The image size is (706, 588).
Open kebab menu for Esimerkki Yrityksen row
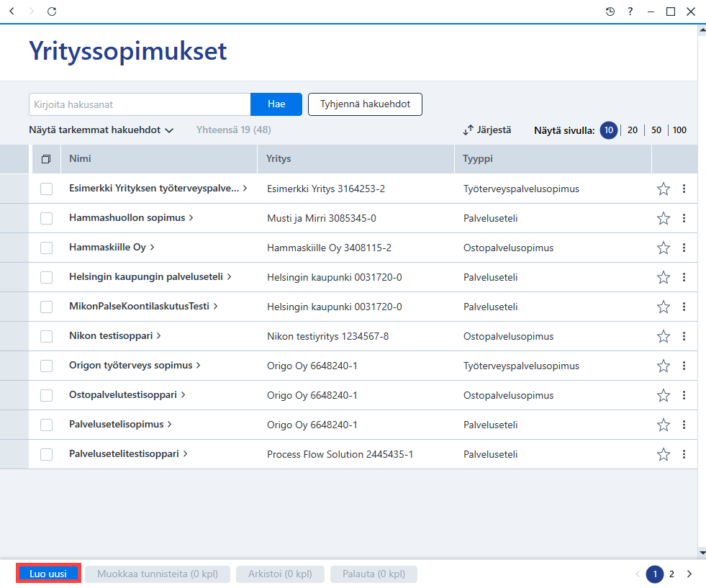click(684, 189)
